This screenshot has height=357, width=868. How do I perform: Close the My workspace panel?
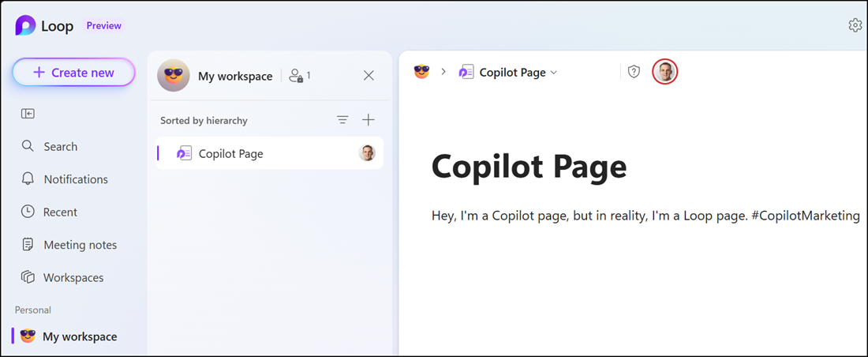[x=369, y=76]
